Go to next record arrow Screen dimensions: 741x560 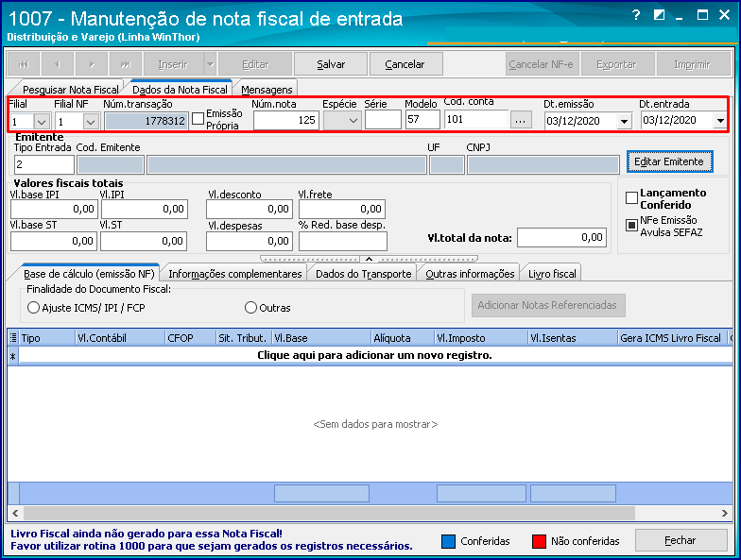click(91, 64)
